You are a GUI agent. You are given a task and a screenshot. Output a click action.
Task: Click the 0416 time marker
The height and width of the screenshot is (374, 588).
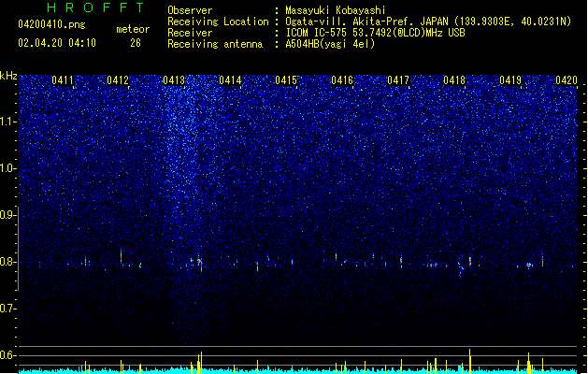click(x=342, y=80)
